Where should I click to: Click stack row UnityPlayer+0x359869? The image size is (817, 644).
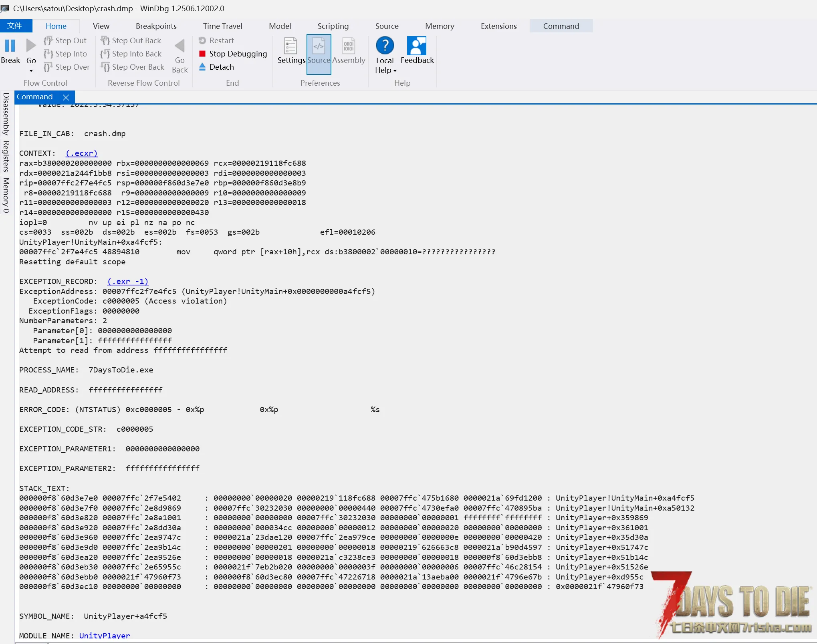tap(334, 518)
